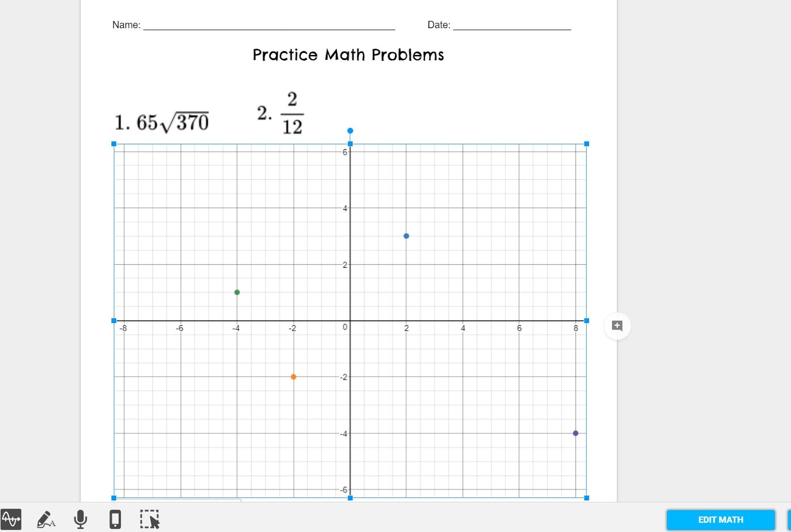Click the right-middle resize handle of graph
Screen dimensions: 791x532
(587, 321)
